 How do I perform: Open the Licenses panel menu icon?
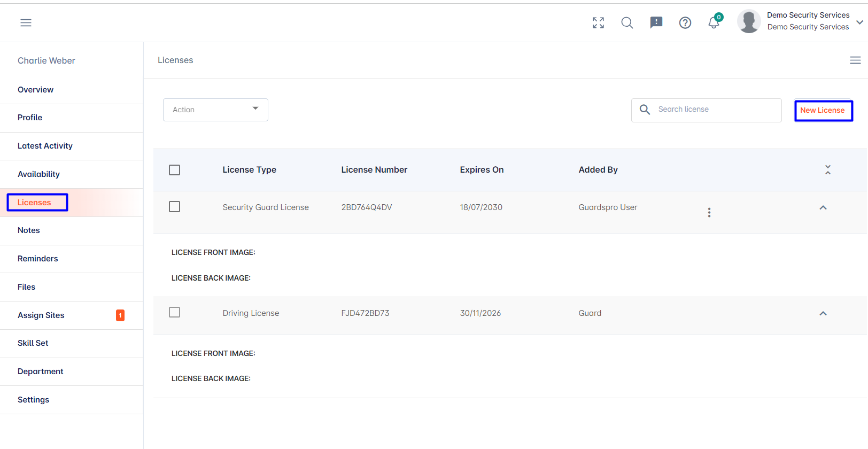click(855, 60)
